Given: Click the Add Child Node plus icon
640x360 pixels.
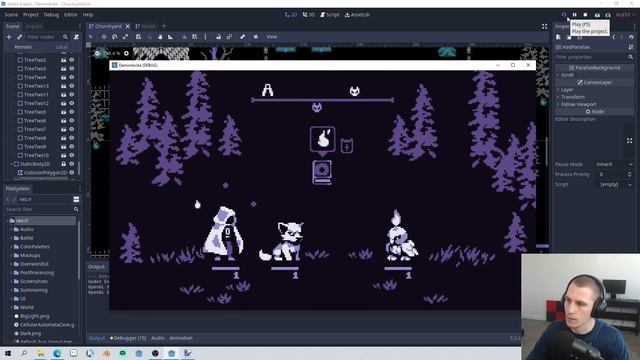Looking at the screenshot, I should 9,37.
